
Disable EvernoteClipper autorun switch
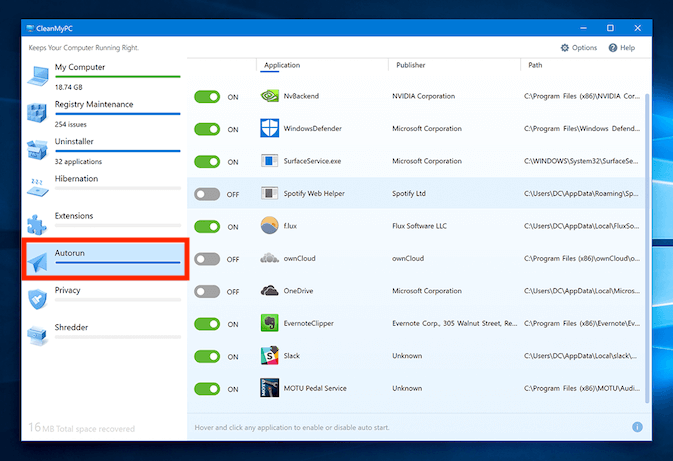coord(207,324)
